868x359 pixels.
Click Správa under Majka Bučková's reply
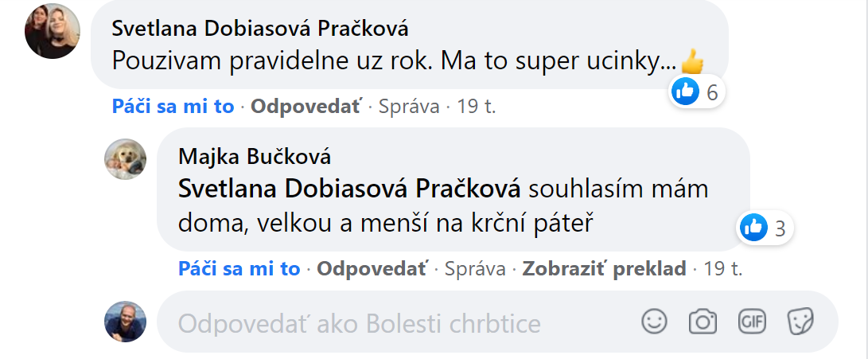pyautogui.click(x=475, y=269)
